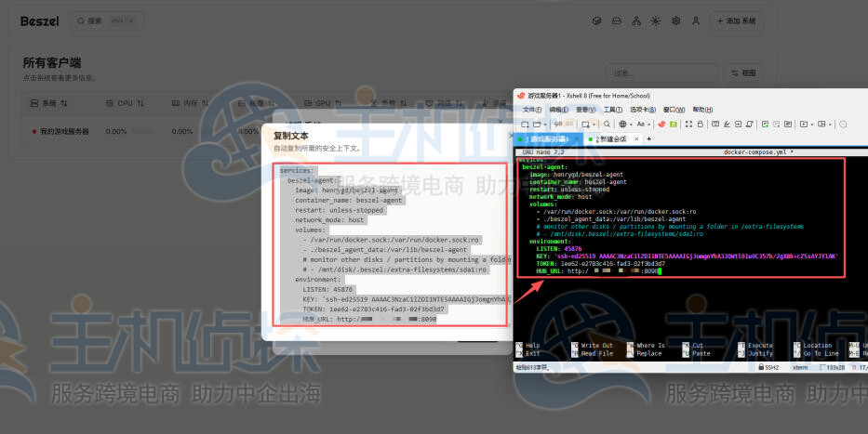
Task: Click the Disconnect link icon in Xshell toolbar
Action: (x=569, y=124)
